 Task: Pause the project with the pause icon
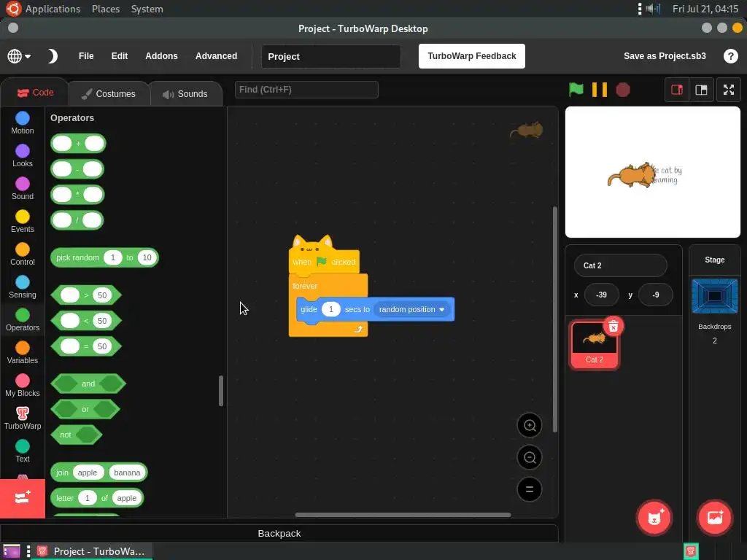tap(600, 90)
